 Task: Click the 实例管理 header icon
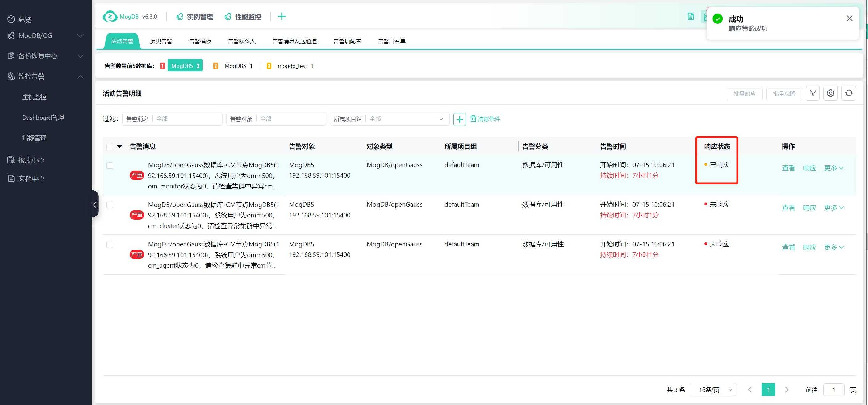point(180,16)
